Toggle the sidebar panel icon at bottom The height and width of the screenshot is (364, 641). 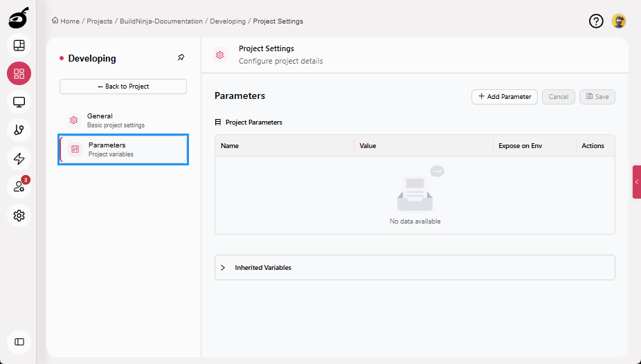pos(19,342)
